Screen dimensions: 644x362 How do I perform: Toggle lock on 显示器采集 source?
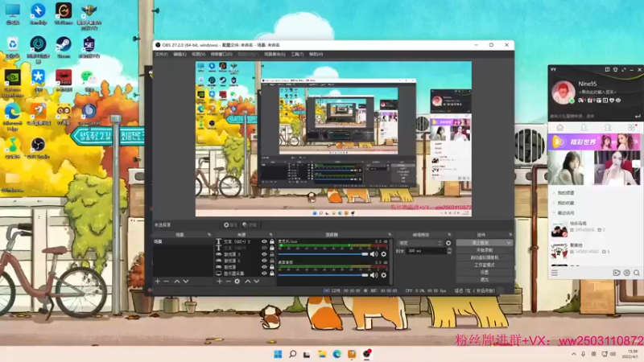click(x=271, y=273)
